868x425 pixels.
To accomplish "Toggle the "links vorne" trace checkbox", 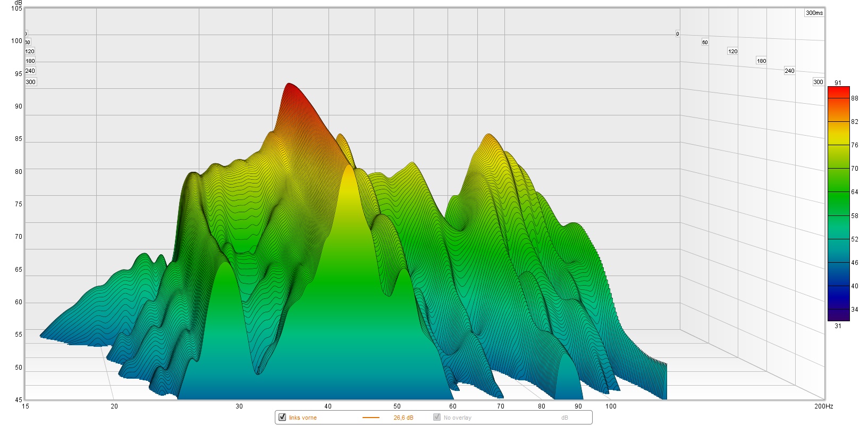I will [282, 418].
